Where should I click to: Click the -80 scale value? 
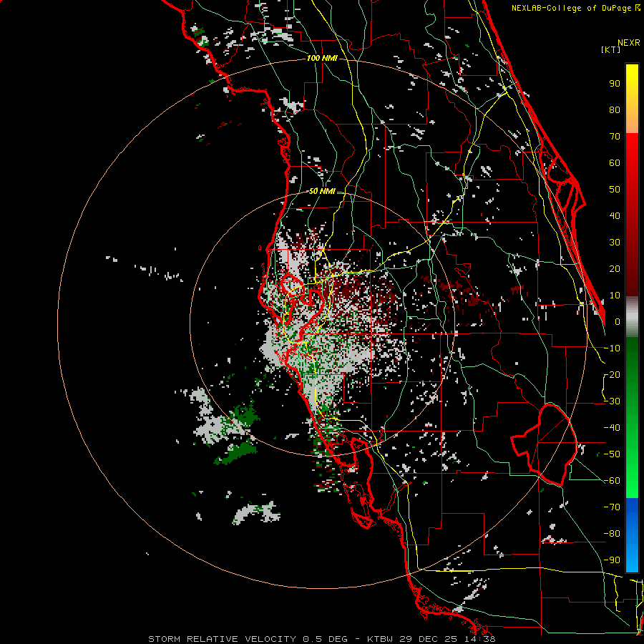[x=612, y=534]
